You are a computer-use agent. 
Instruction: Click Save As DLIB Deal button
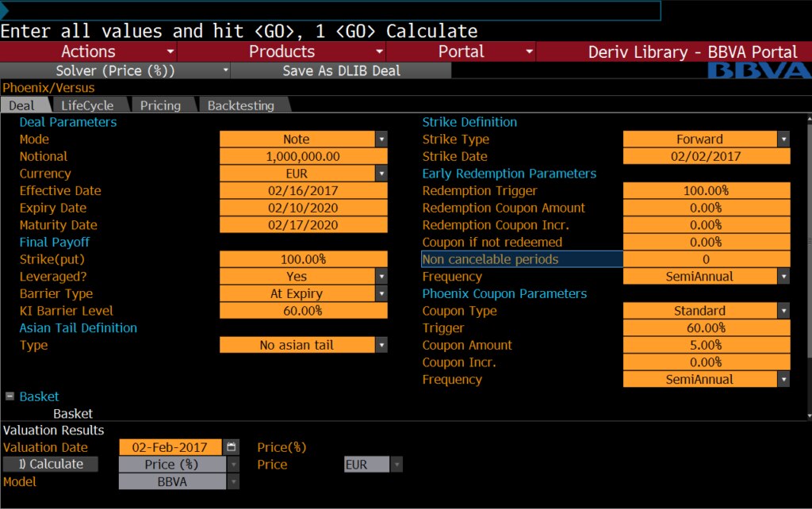click(x=341, y=71)
